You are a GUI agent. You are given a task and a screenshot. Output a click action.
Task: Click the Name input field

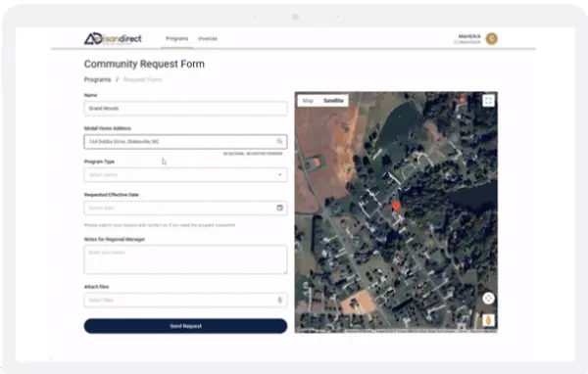185,109
